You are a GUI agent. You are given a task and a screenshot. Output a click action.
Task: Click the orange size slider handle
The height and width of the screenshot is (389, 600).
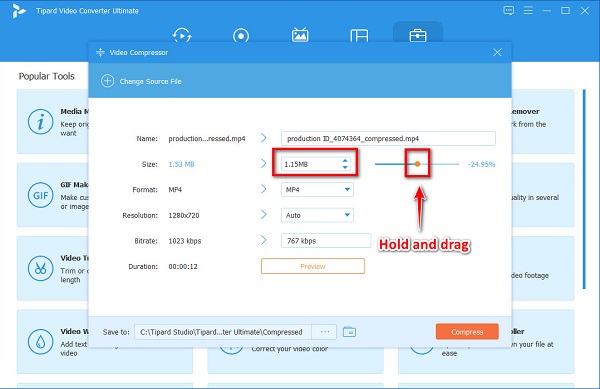[x=417, y=164]
